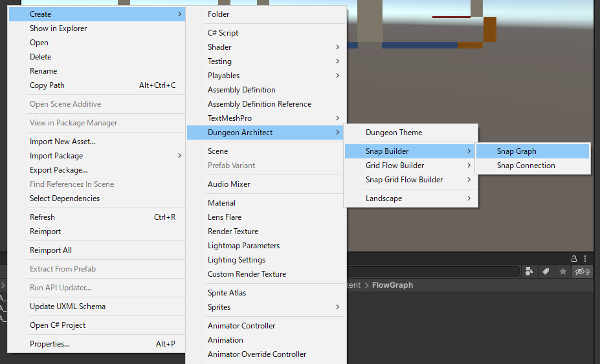Viewport: 600px width, 364px height.
Task: Choose Dungeon Theme menu item
Action: [411, 133]
